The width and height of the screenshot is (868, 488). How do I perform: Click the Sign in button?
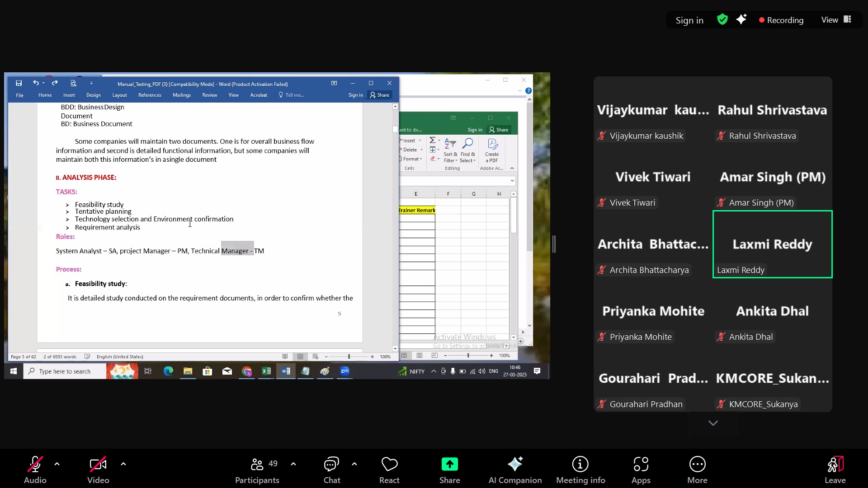tap(689, 20)
